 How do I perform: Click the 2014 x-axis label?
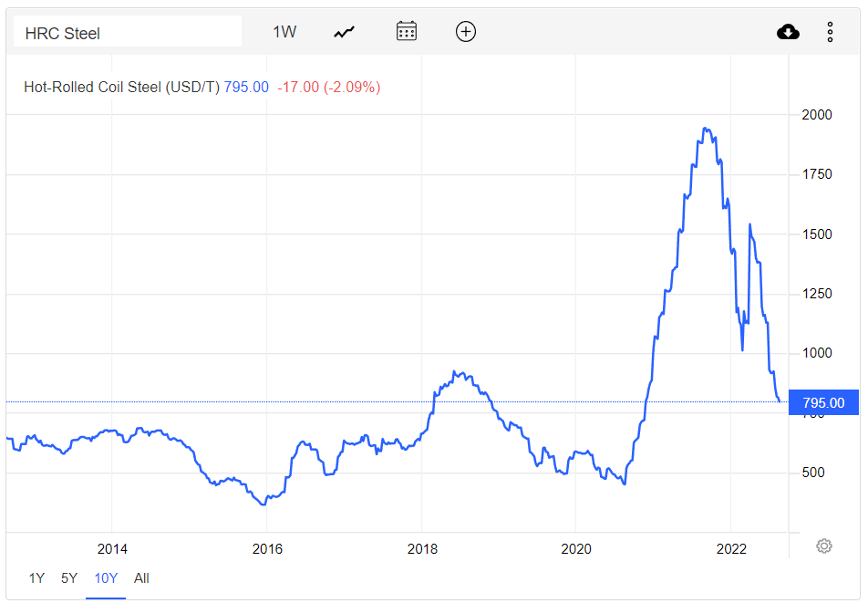point(112,549)
